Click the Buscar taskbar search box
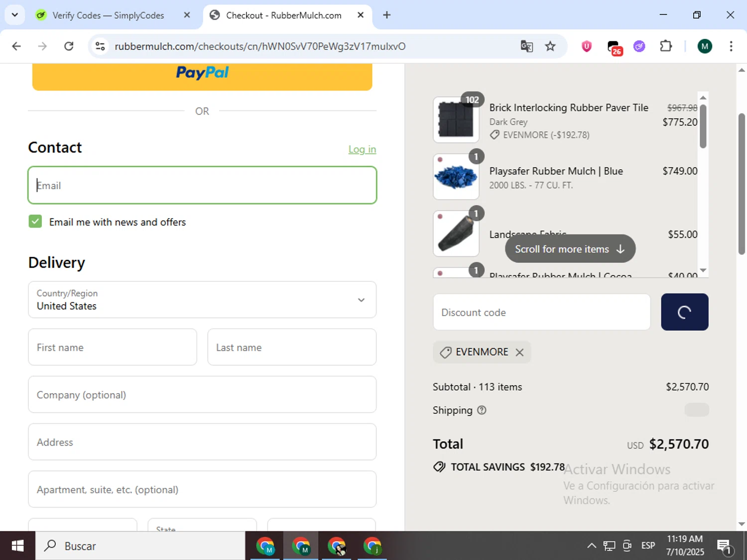 coord(140,546)
